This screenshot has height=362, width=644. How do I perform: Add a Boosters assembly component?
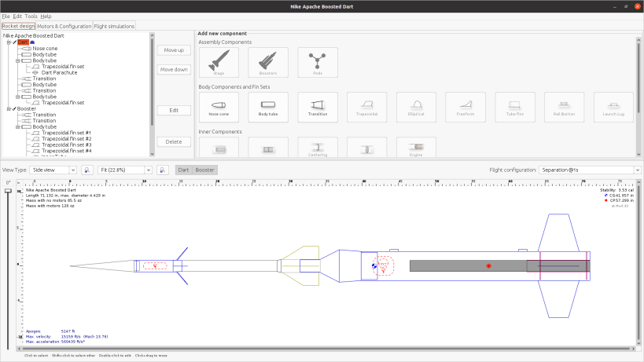(268, 62)
